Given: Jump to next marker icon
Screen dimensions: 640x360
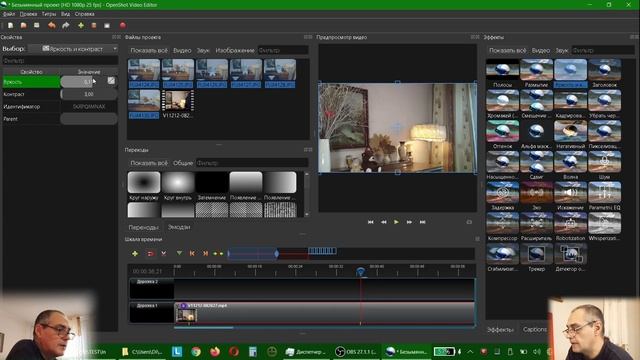Looking at the screenshot, I should click(x=205, y=253).
